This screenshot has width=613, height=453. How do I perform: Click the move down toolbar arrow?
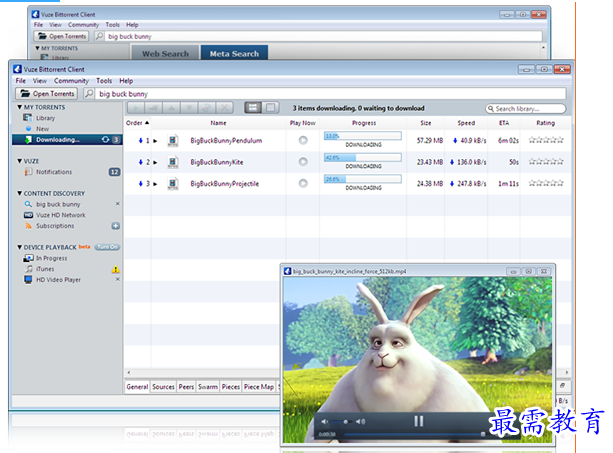[189, 107]
